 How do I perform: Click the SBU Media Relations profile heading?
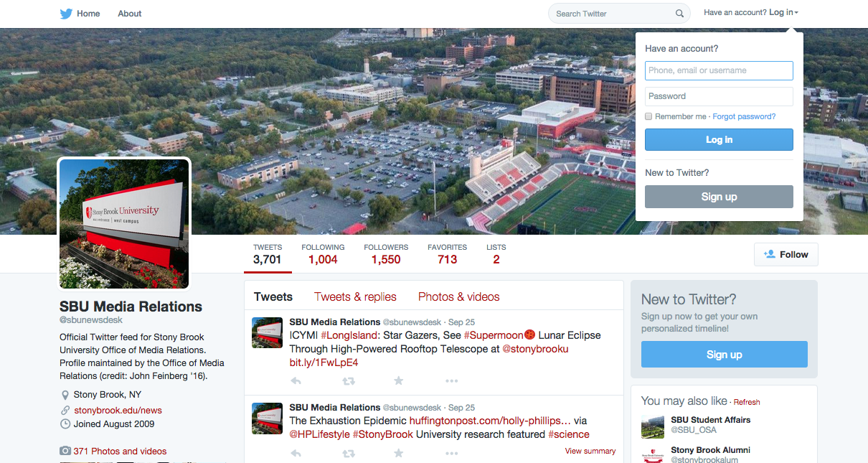click(x=131, y=307)
